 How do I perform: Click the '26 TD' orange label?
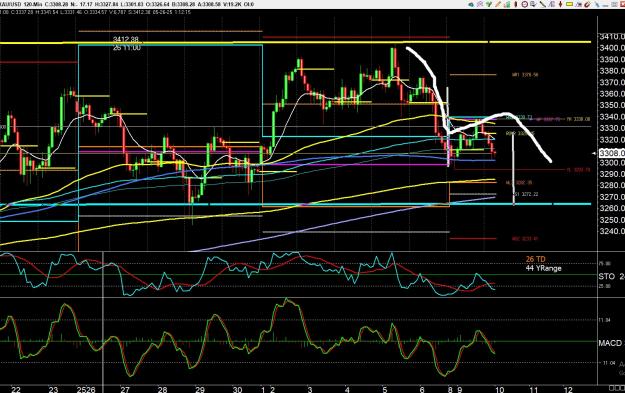535,259
